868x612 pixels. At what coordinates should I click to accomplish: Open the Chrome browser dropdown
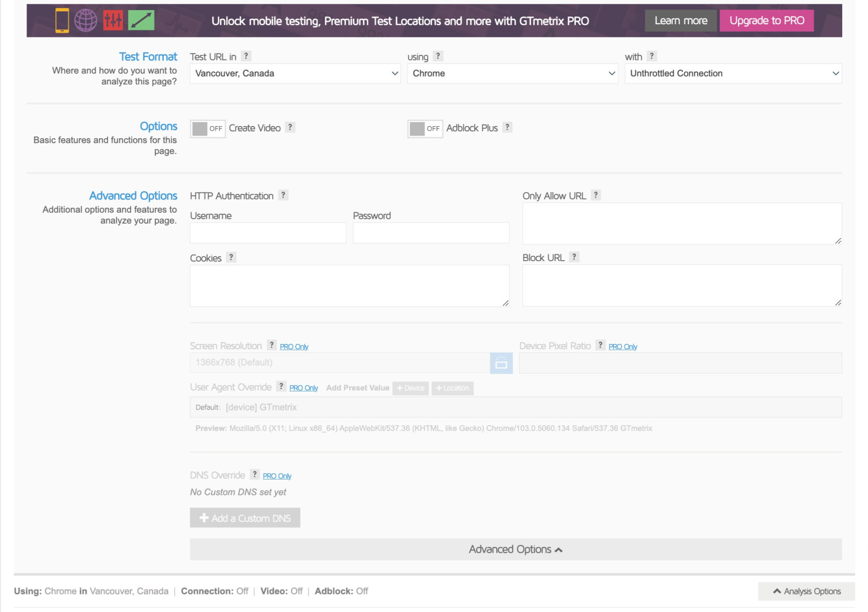tap(513, 73)
